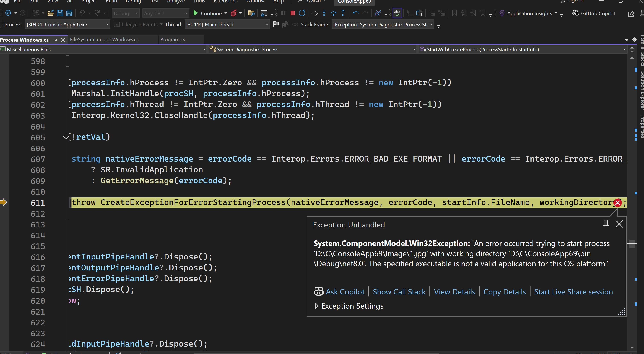Toggle pin on Process.Windows.cs tab
The image size is (644, 354).
coord(55,40)
